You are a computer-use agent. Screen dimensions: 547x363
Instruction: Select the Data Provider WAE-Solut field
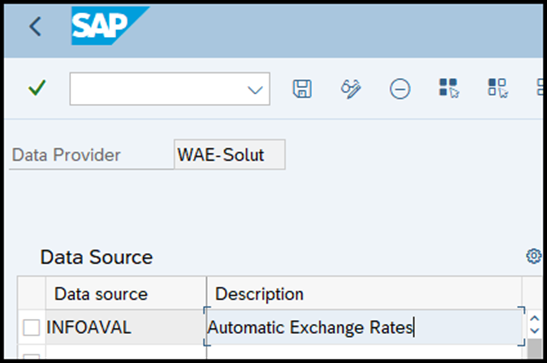point(230,154)
